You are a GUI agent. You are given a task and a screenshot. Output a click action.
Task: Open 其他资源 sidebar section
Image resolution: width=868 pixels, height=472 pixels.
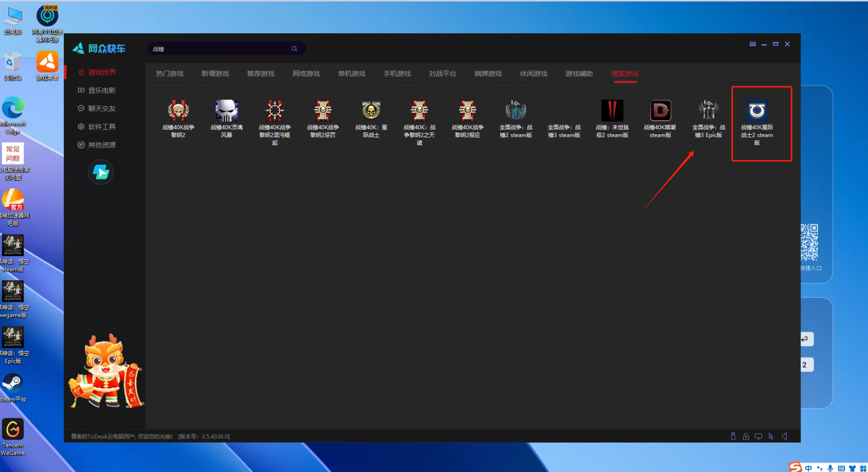click(x=97, y=145)
